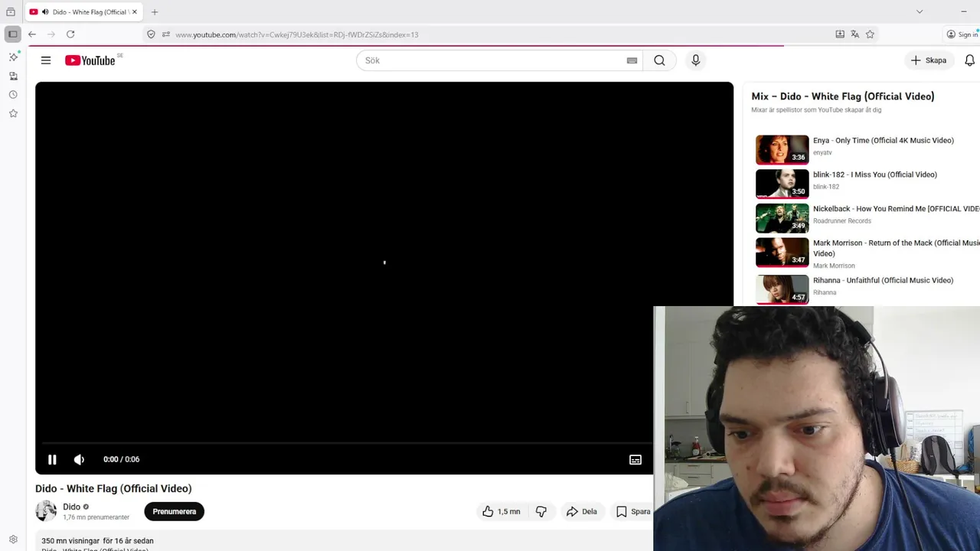Go back with the browser back arrow
The height and width of the screenshot is (551, 980).
tap(32, 34)
